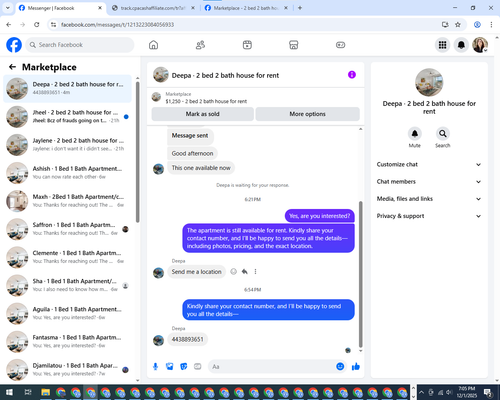Expand Media, files and links section
Viewport: 500px width, 400px height.
tap(429, 199)
